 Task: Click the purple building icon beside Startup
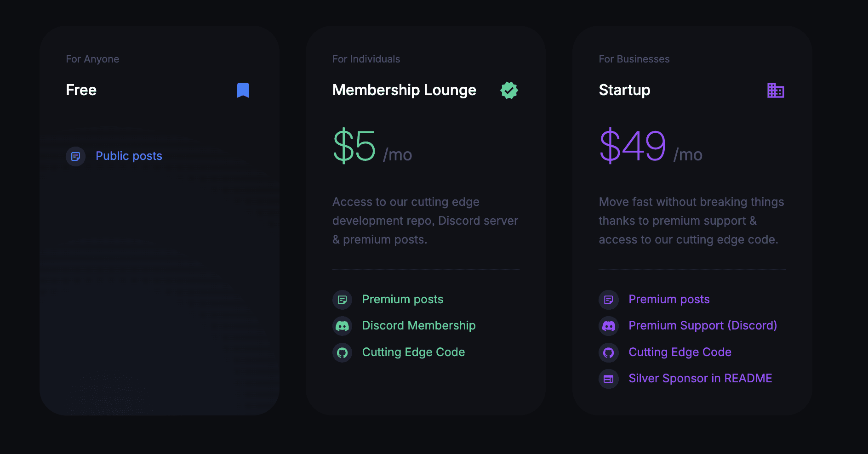click(776, 91)
